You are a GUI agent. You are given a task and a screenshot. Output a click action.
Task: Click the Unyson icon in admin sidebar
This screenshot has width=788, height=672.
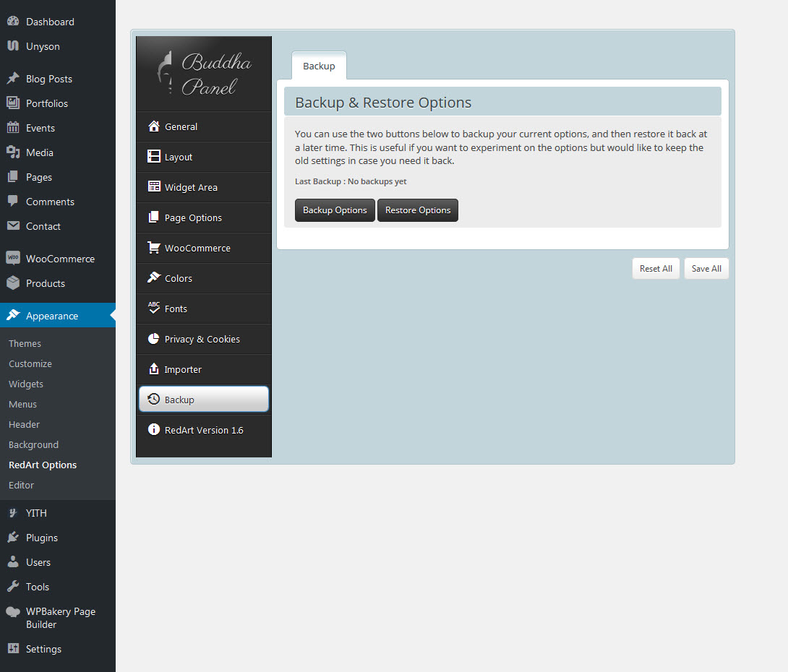13,46
